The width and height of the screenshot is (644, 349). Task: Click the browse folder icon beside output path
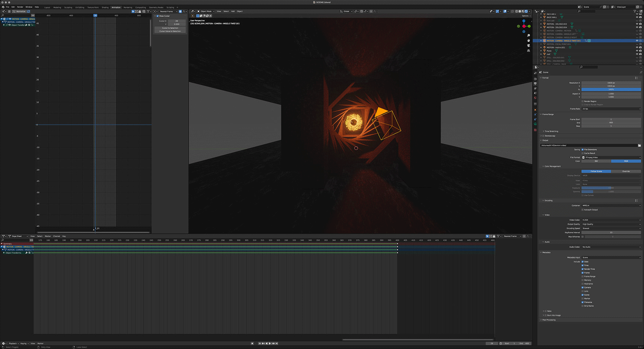click(639, 145)
